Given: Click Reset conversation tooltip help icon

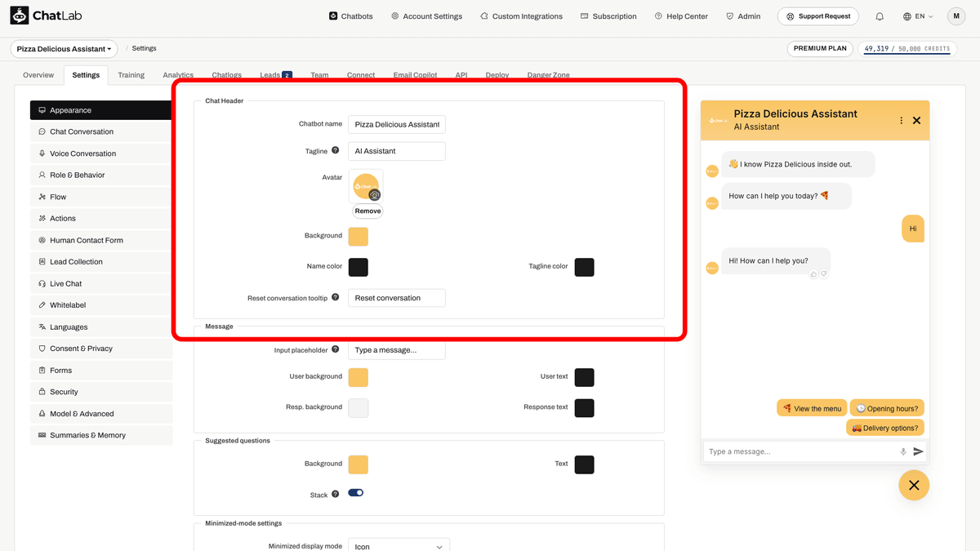Looking at the screenshot, I should click(x=336, y=298).
